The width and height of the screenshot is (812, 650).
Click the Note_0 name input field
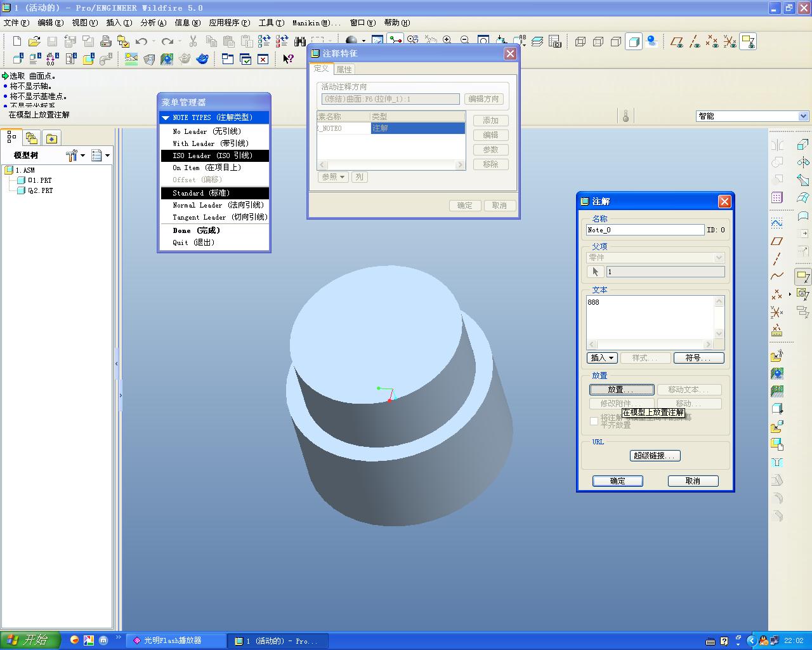pos(645,230)
